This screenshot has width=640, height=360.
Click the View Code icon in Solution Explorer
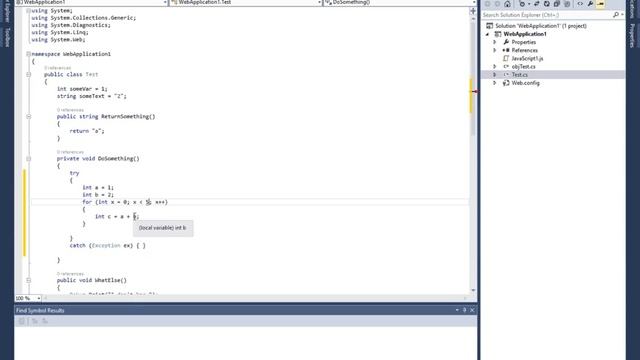[x=580, y=4]
